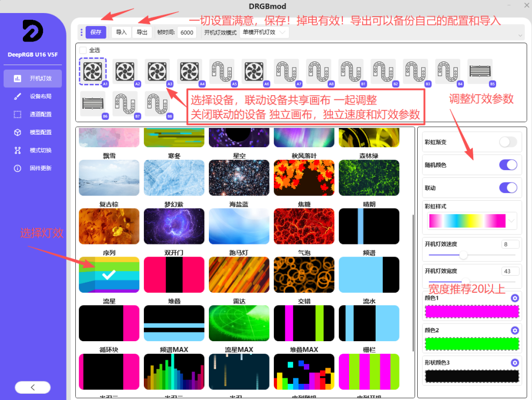Viewport: 532px width, 400px height.
Task: Open the gear settings icon for 形状颜色3
Action: [x=514, y=363]
